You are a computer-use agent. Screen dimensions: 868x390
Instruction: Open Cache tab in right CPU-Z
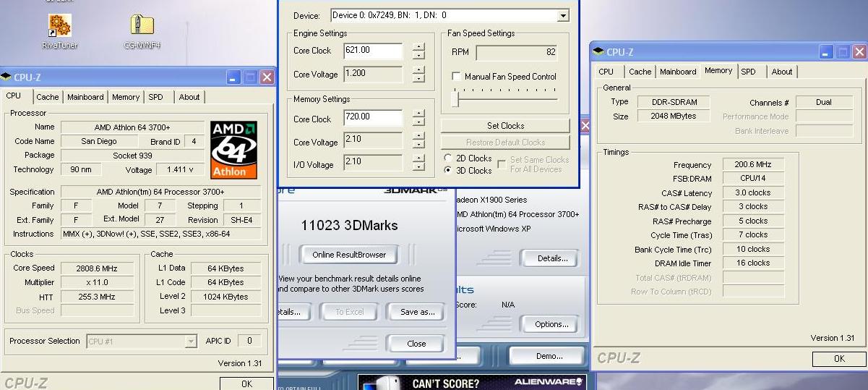[640, 72]
